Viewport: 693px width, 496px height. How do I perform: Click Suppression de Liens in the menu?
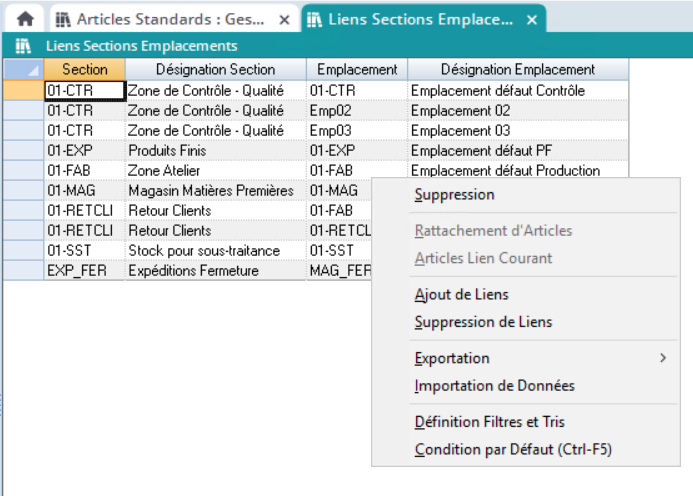tap(483, 322)
